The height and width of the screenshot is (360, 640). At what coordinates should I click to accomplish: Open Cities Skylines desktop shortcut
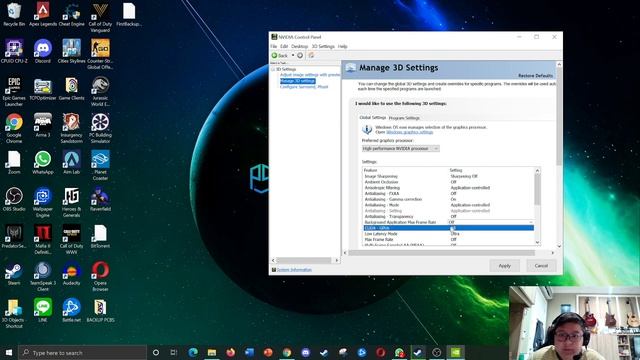tap(71, 51)
